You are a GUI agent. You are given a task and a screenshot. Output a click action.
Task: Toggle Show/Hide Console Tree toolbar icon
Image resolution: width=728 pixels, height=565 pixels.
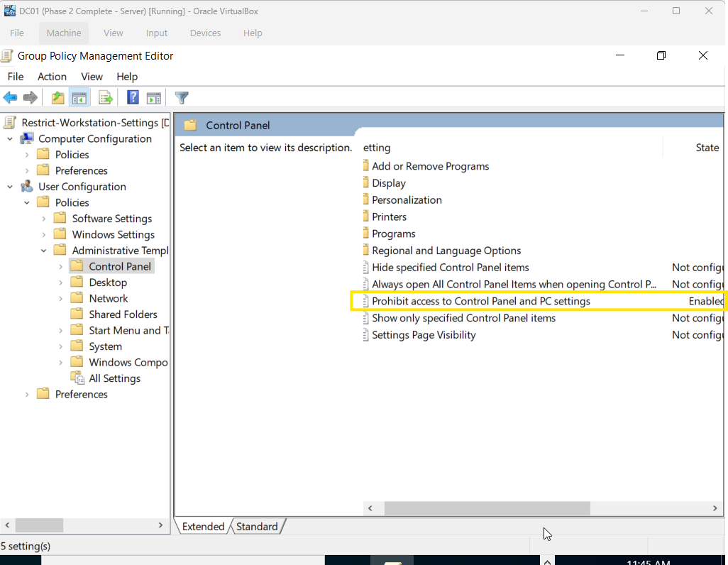(79, 97)
